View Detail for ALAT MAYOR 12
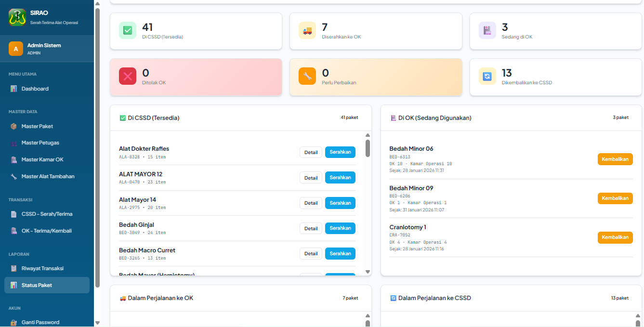 point(311,178)
